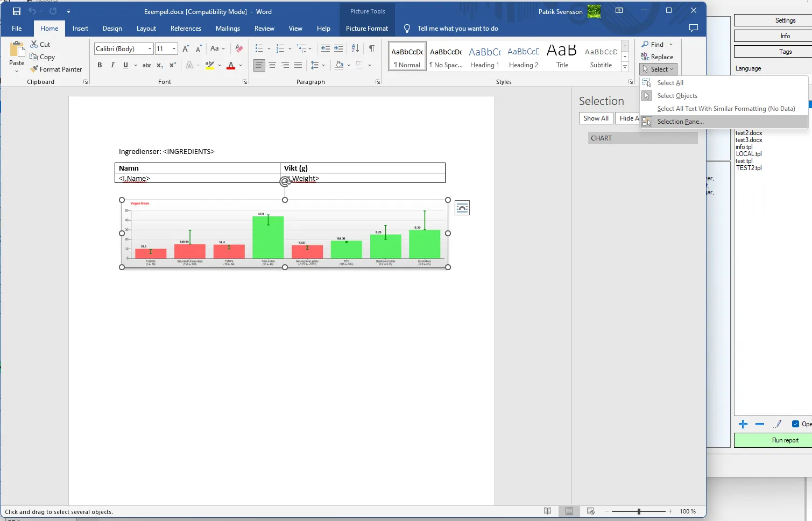Select the test3.docx file in the list

[x=749, y=140]
